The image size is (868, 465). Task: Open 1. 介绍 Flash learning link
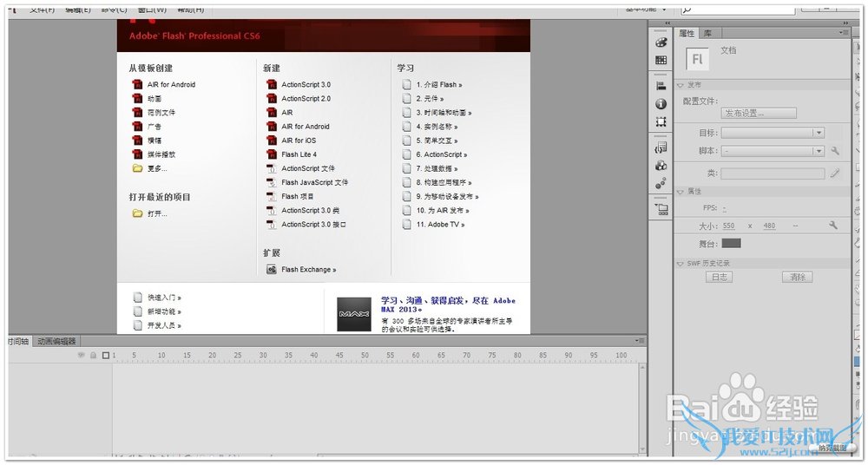tap(439, 85)
